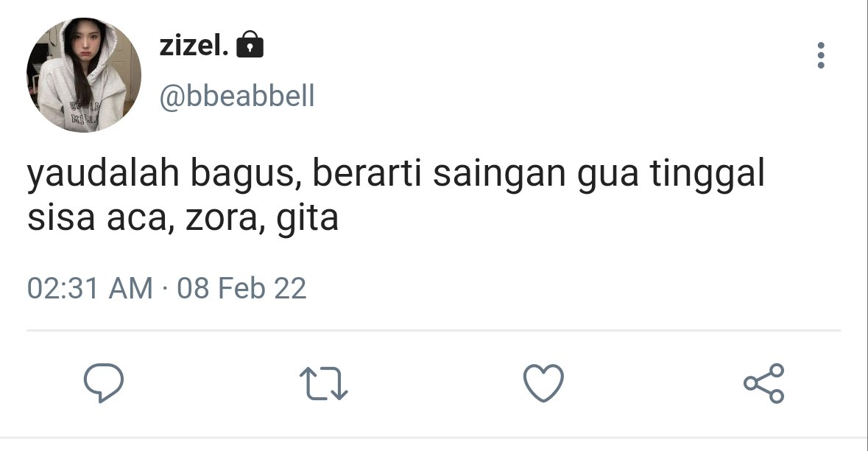This screenshot has height=451, width=868.
Task: Select the tweet text starting with yaudalah
Action: 396,195
